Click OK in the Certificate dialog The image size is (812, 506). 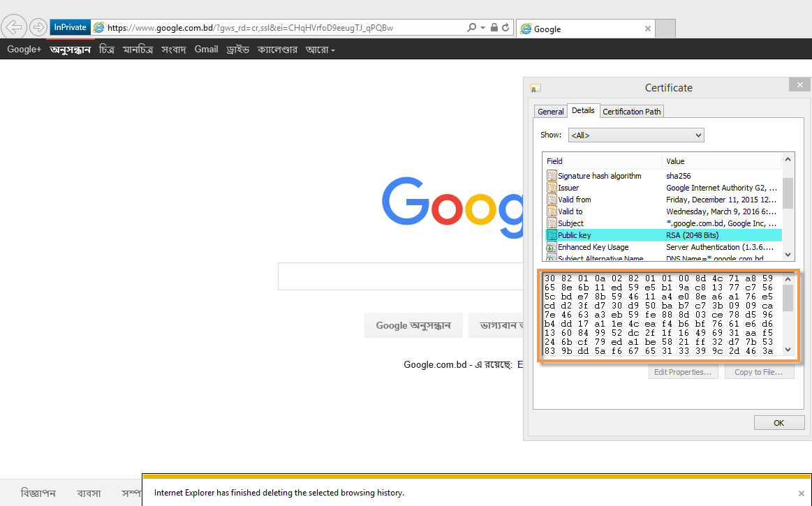pyautogui.click(x=779, y=423)
